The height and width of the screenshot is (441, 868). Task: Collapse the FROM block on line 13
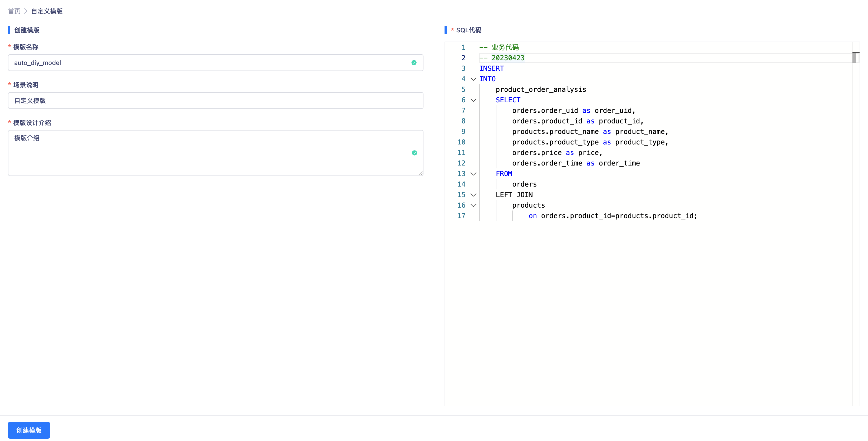point(474,174)
